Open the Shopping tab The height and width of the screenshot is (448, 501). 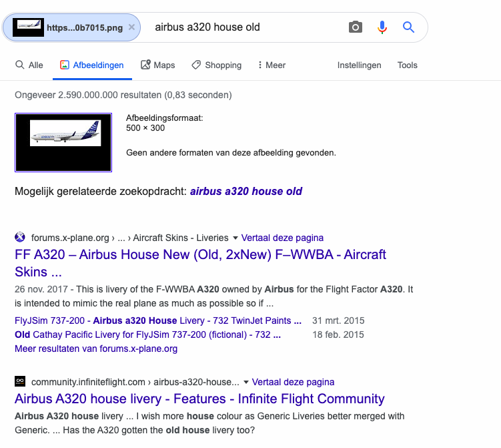click(x=216, y=65)
